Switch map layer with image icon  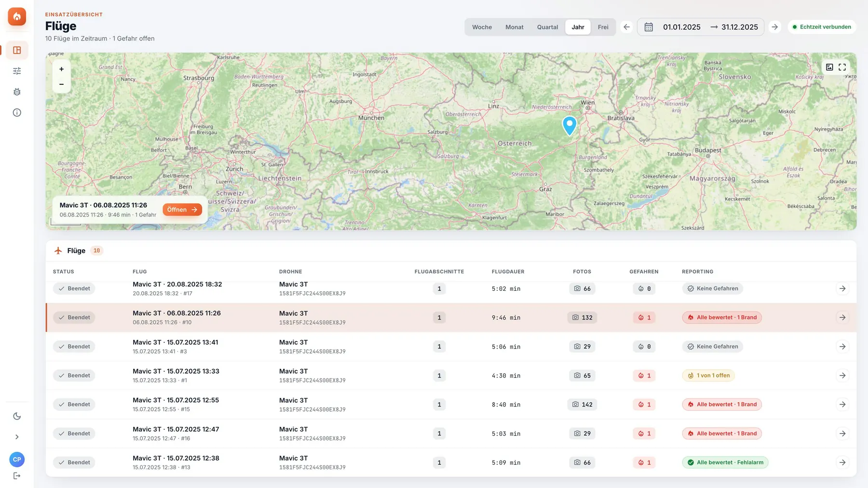pos(829,67)
